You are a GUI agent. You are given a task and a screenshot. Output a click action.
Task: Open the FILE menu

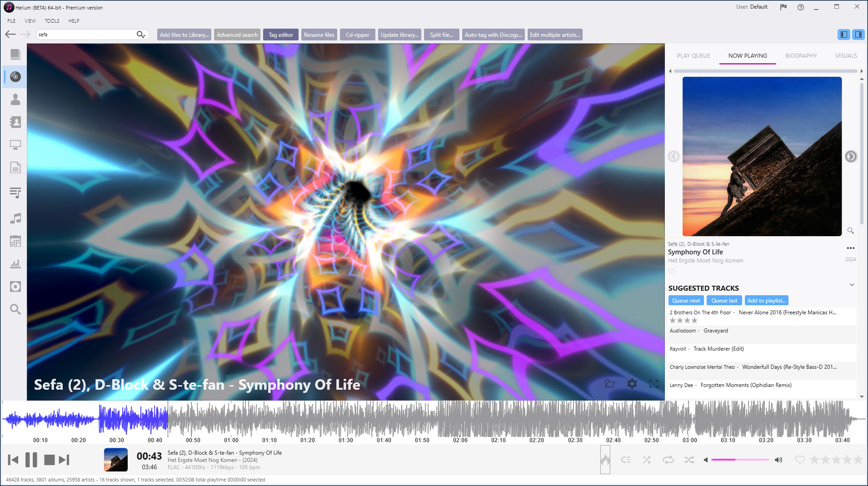(11, 21)
